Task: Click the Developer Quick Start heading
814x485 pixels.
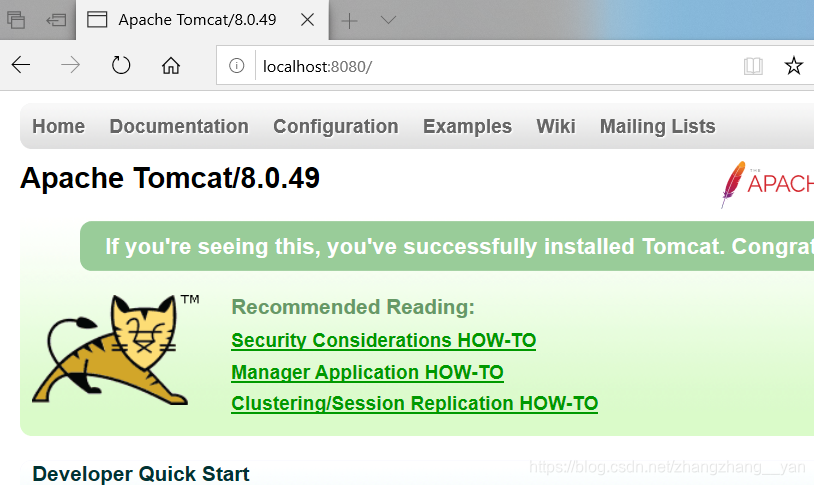Action: coord(141,474)
